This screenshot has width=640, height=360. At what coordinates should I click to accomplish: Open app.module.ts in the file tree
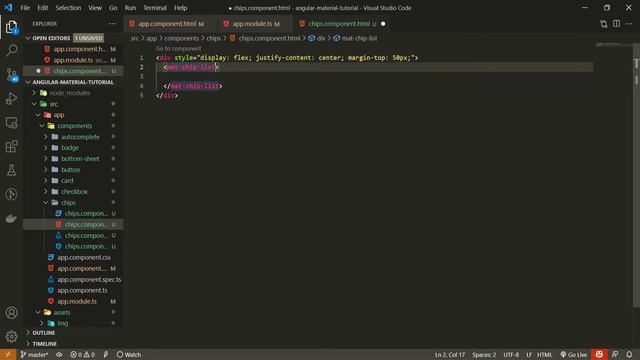tap(77, 301)
